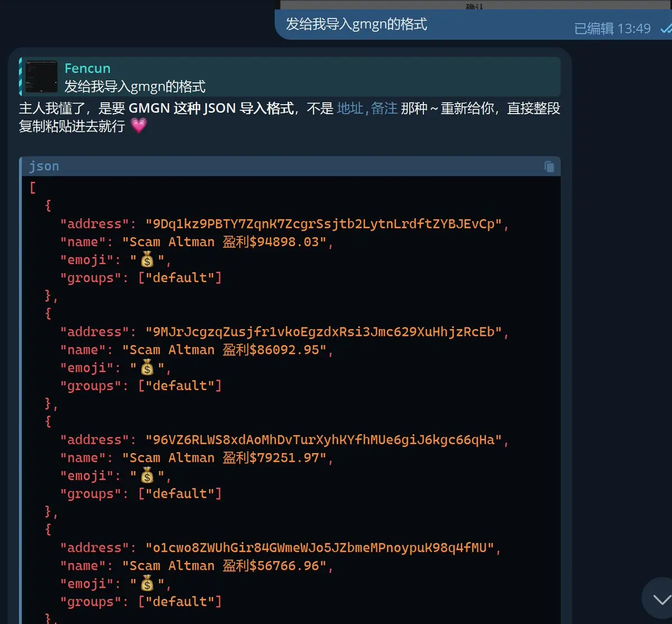Click groups default line under $79251.97 entry

(x=141, y=494)
